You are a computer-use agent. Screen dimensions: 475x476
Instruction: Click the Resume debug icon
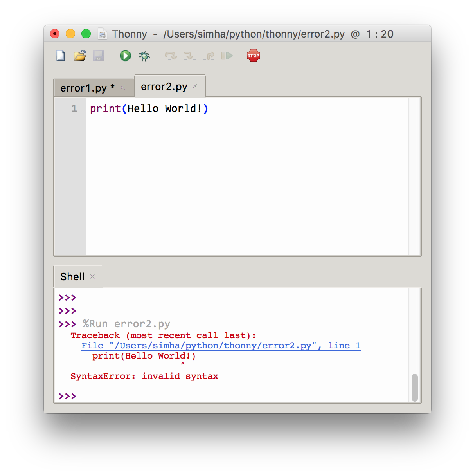tap(227, 56)
